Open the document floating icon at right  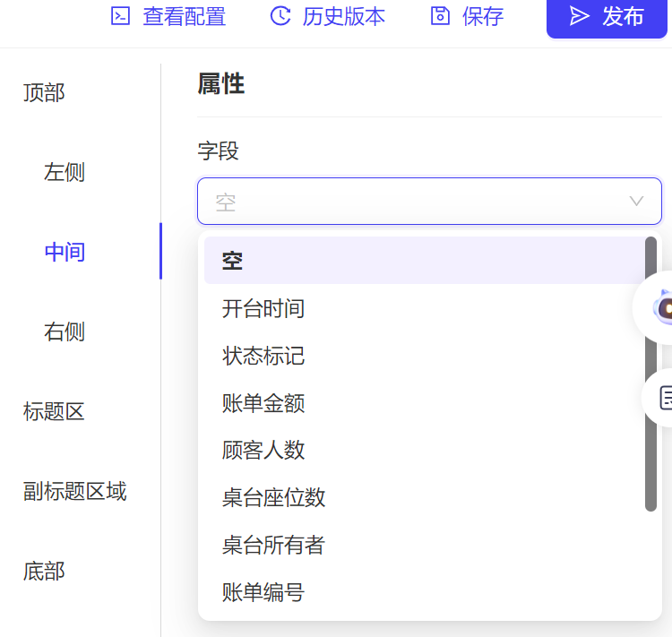pos(664,398)
